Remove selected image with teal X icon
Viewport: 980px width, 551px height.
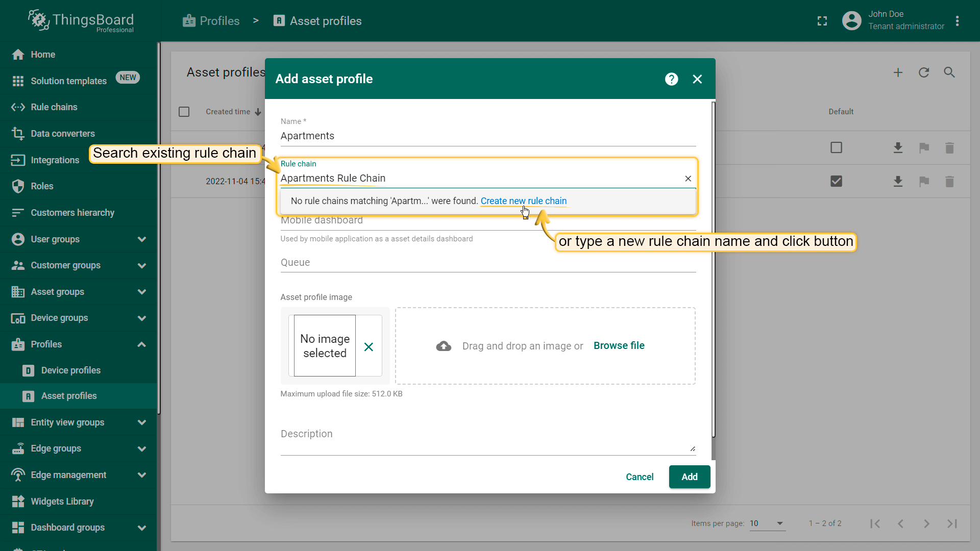pyautogui.click(x=369, y=347)
